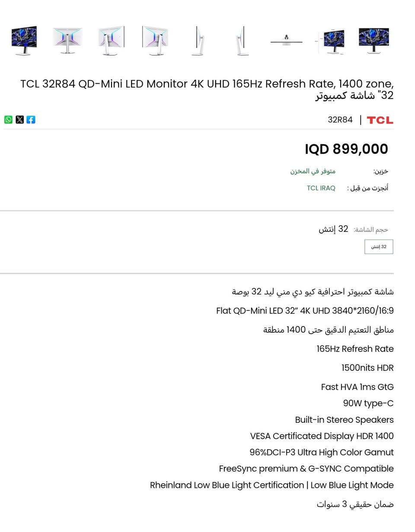The height and width of the screenshot is (532, 415).
Task: Show the top-down view monitor thumbnail
Action: tap(286, 41)
